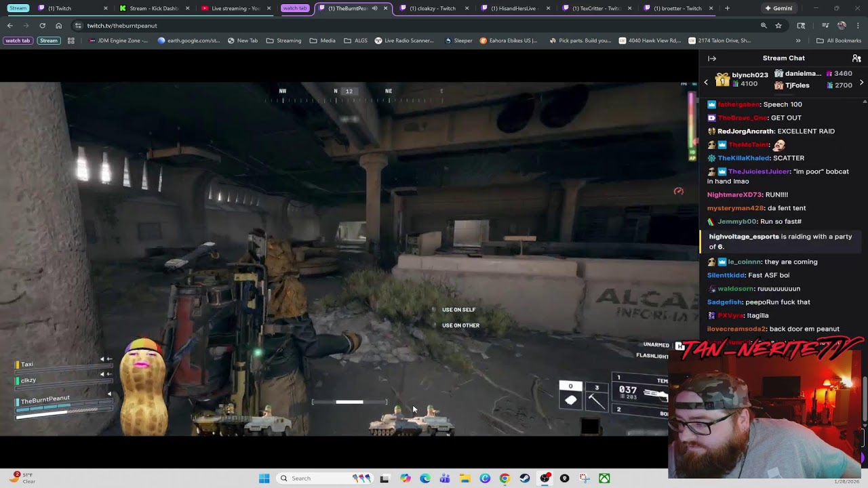Viewport: 868px width, 488px height.
Task: Open Chrome three-dot menu
Action: [858, 26]
